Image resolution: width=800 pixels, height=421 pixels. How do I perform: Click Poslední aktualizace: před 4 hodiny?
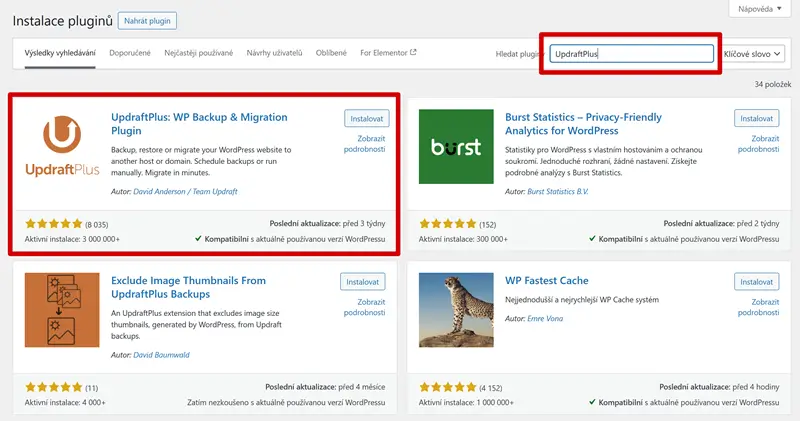pos(719,387)
